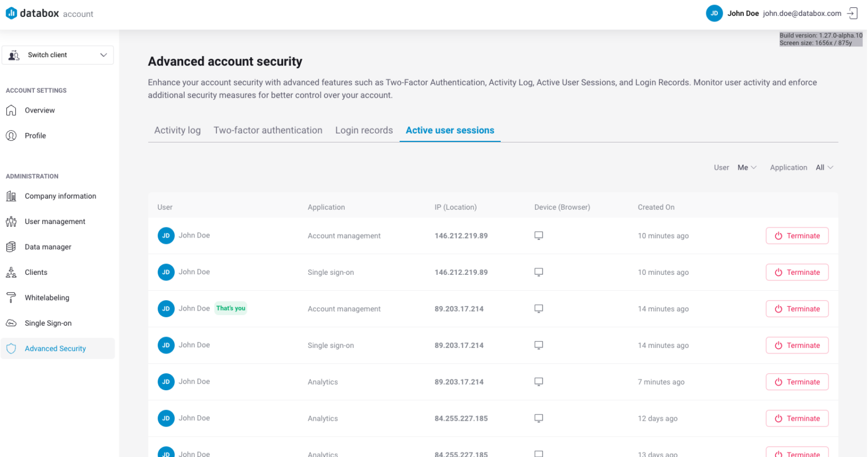Terminate the 10 minutes ago Single sign-on session
The image size is (868, 457).
tap(797, 272)
